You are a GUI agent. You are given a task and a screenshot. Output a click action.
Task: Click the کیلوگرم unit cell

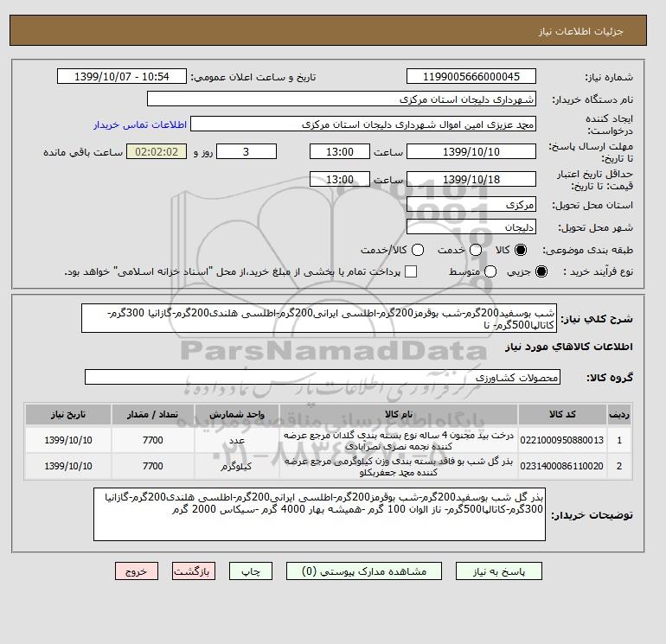[237, 466]
